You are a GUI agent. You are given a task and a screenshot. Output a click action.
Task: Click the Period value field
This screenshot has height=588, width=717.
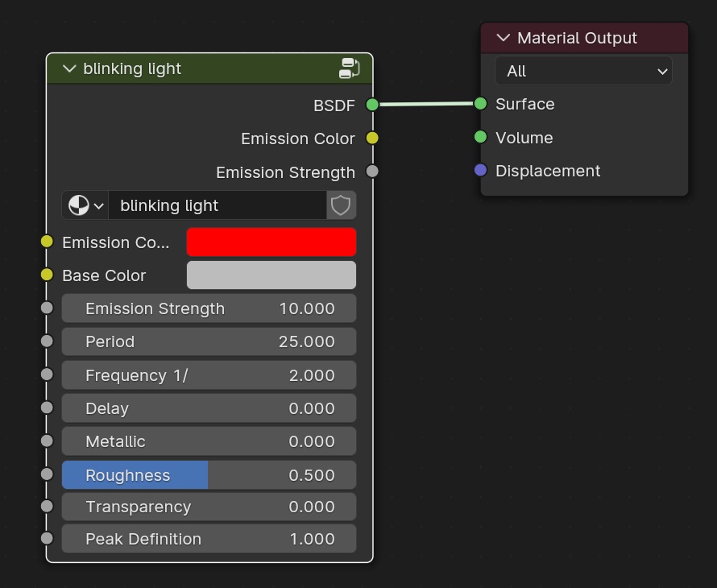[x=209, y=342]
